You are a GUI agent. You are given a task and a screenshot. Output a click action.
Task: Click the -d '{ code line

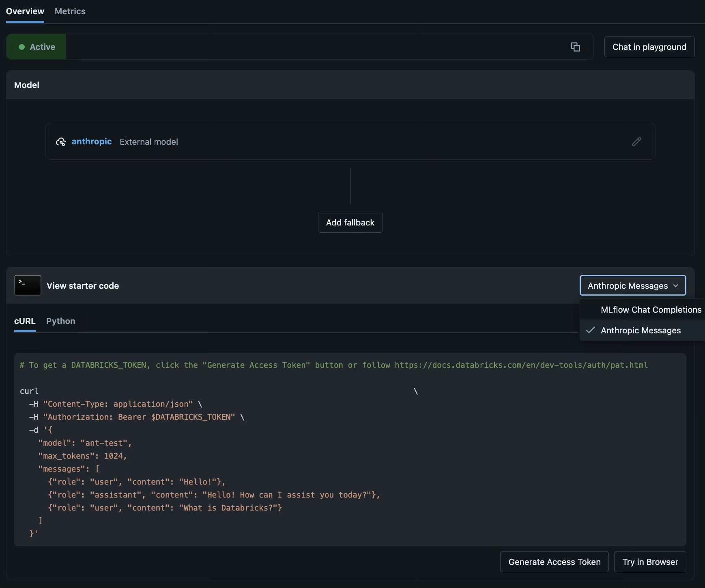coord(41,430)
